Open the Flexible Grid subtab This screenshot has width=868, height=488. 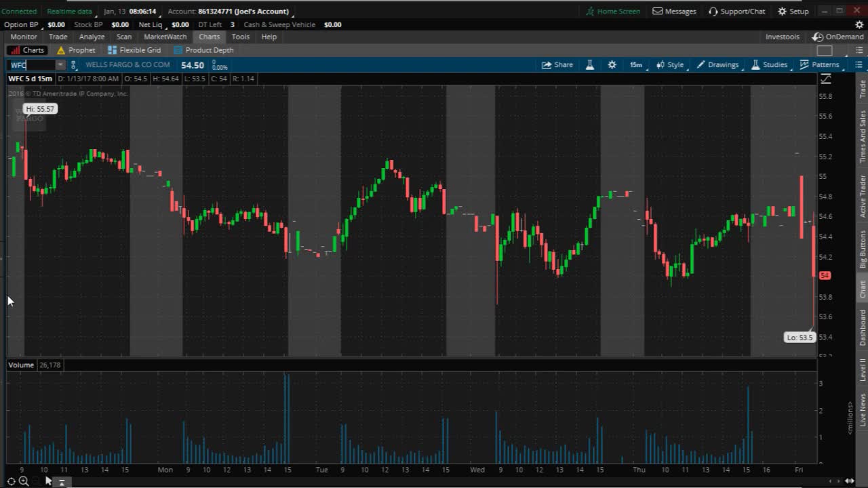point(134,50)
